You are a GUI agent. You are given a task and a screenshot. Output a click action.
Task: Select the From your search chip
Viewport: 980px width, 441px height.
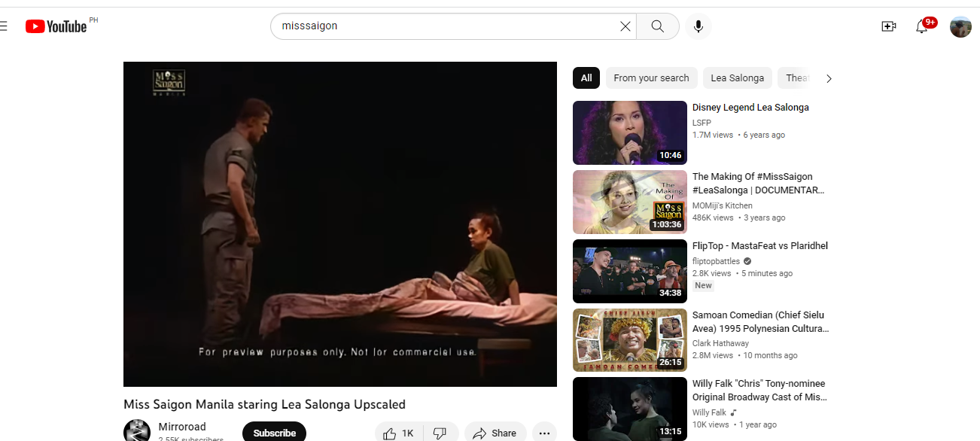click(651, 78)
